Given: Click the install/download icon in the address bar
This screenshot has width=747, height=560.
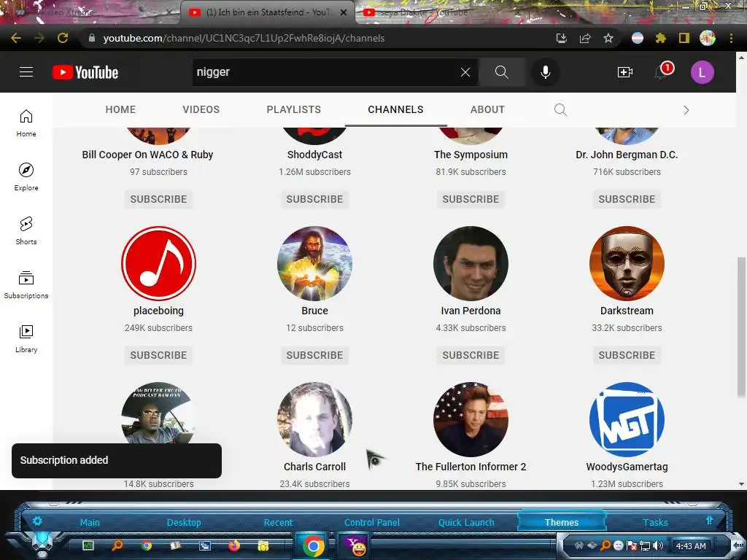Looking at the screenshot, I should pyautogui.click(x=562, y=38).
